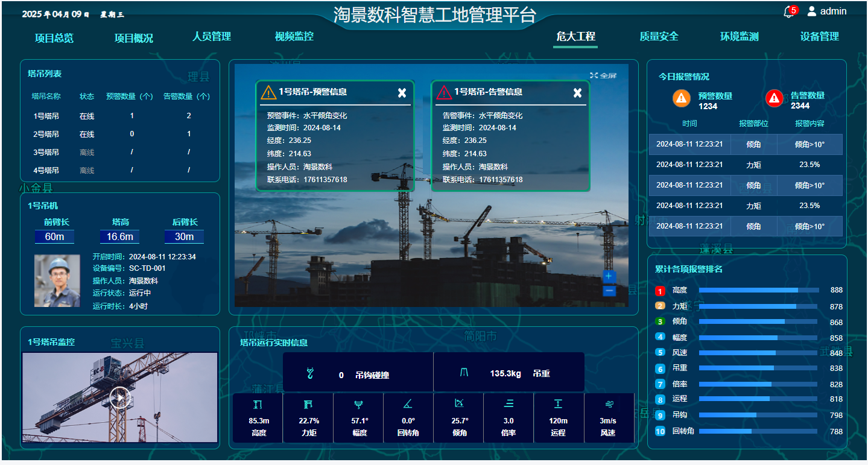868x465 pixels.
Task: Click the 报警内容 column header
Action: click(x=809, y=124)
